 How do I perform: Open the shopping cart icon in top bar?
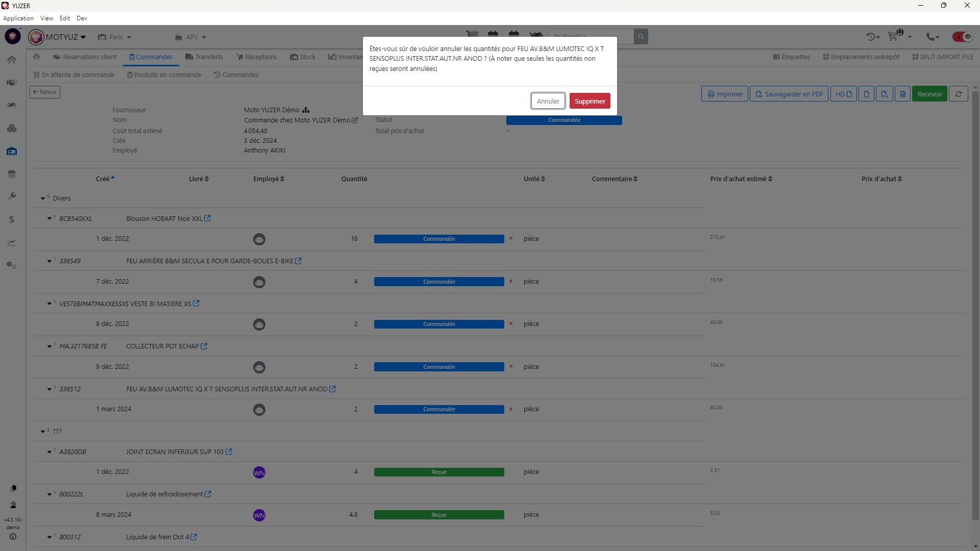point(893,37)
